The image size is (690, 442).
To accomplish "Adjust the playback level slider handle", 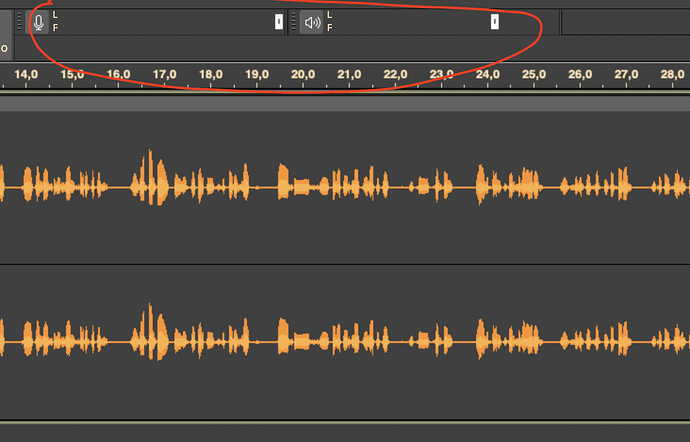I will click(x=495, y=21).
